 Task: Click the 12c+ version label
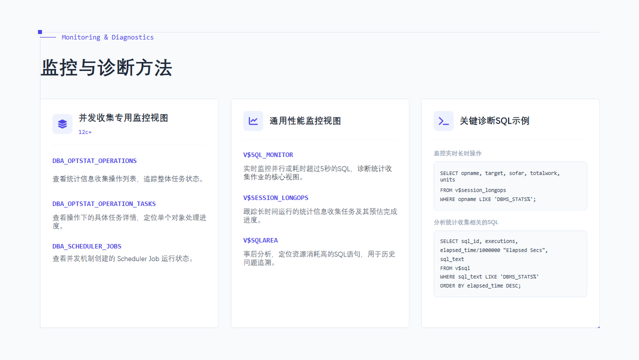coord(85,132)
